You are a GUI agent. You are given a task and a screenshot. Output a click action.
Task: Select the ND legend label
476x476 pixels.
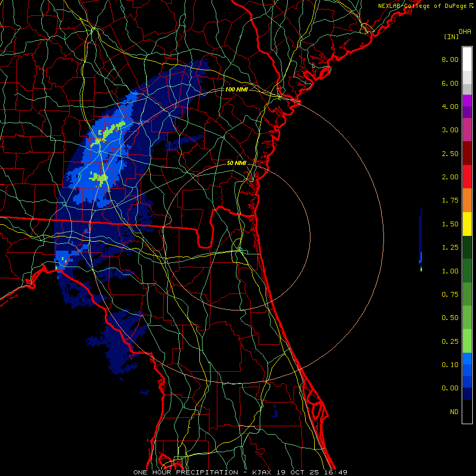pos(454,412)
